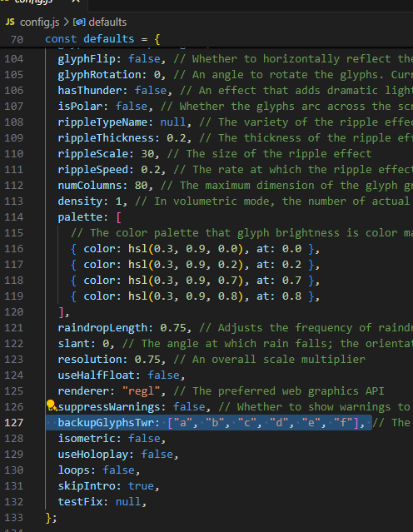Click the sticky header const defaults line

(102, 39)
